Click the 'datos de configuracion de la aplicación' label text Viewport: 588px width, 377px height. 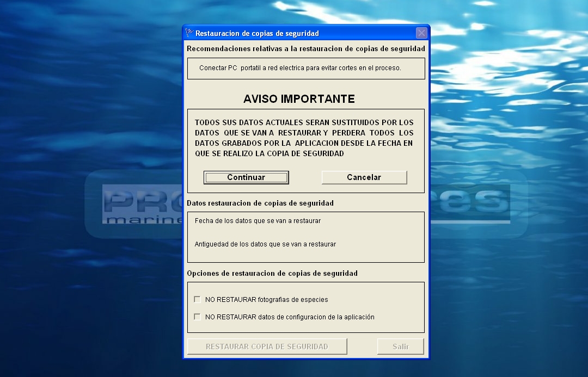coord(290,317)
